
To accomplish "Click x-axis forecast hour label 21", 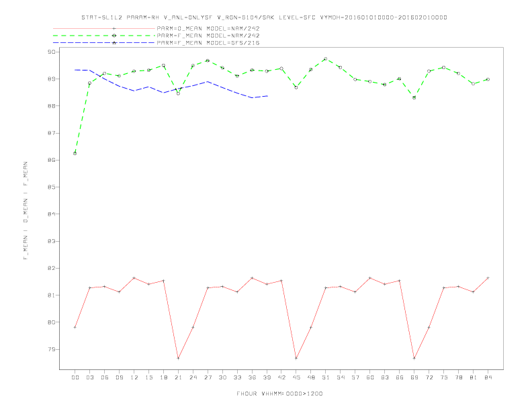I will [x=178, y=377].
